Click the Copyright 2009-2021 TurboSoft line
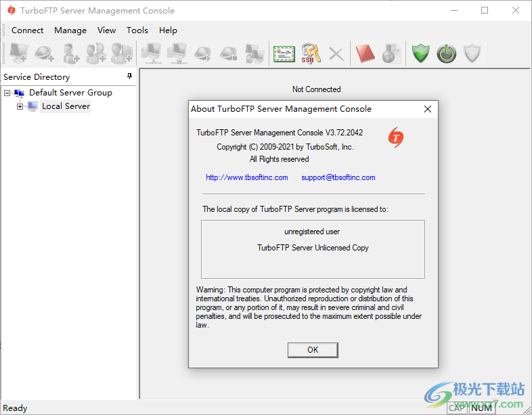Image resolution: width=532 pixels, height=415 pixels. tap(285, 147)
